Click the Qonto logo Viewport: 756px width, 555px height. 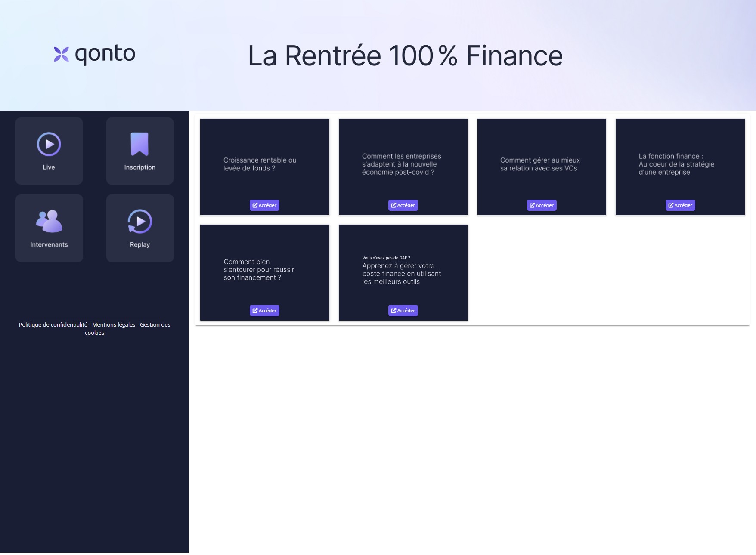pyautogui.click(x=94, y=55)
